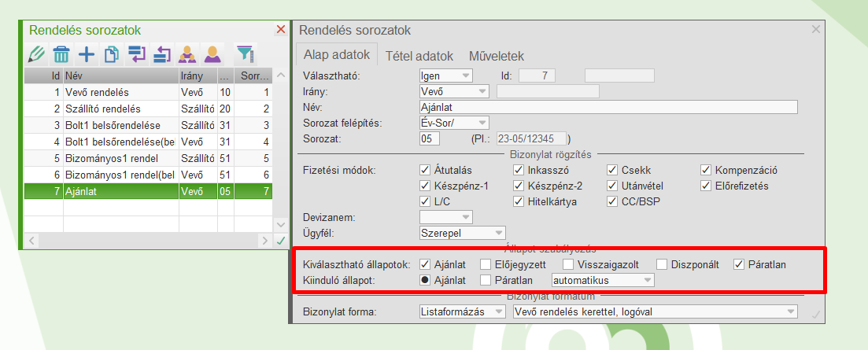
Task: Uncheck the Kompenzáció checkbox
Action: click(x=706, y=170)
